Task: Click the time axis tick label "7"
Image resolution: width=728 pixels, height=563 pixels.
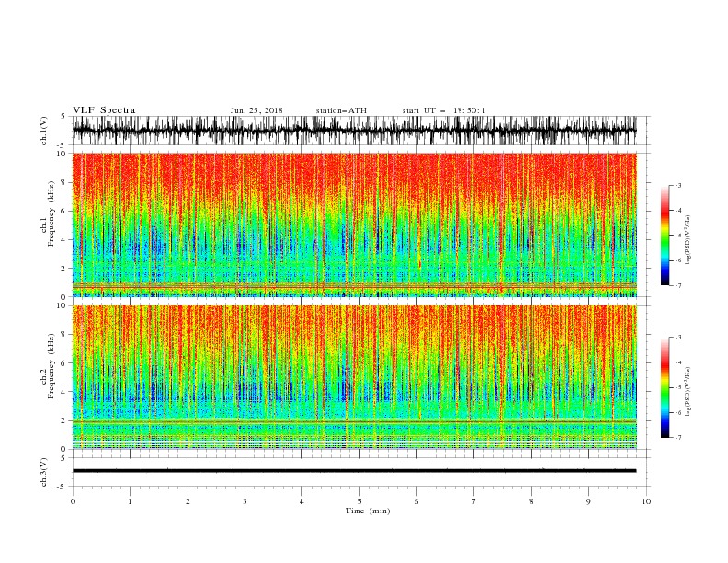Action: [x=474, y=502]
